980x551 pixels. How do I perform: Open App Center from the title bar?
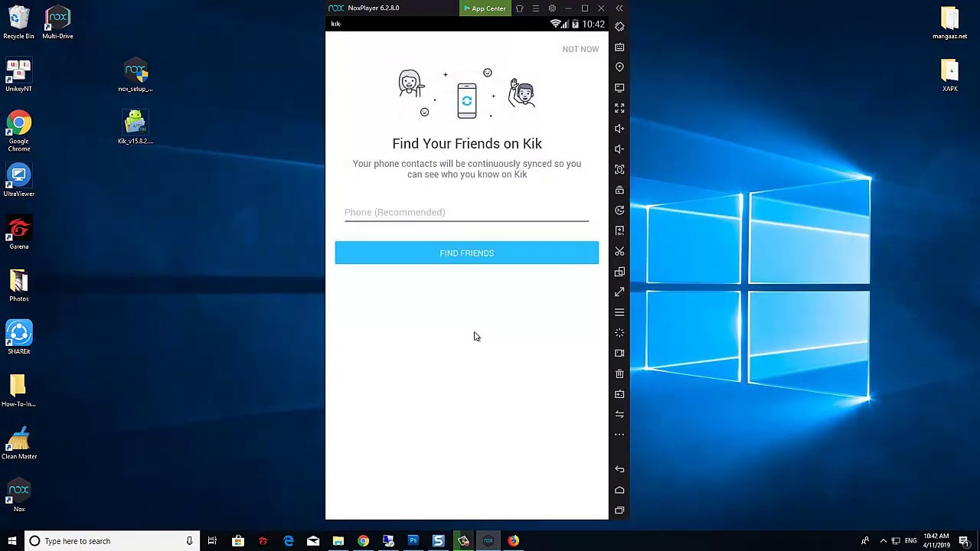484,8
